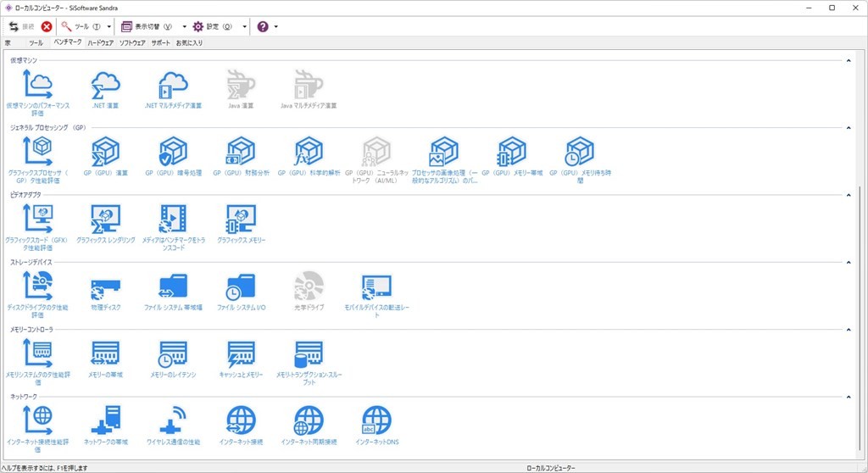The image size is (868, 473).
Task: Collapse the ビデオアダプタ section
Action: [x=849, y=195]
